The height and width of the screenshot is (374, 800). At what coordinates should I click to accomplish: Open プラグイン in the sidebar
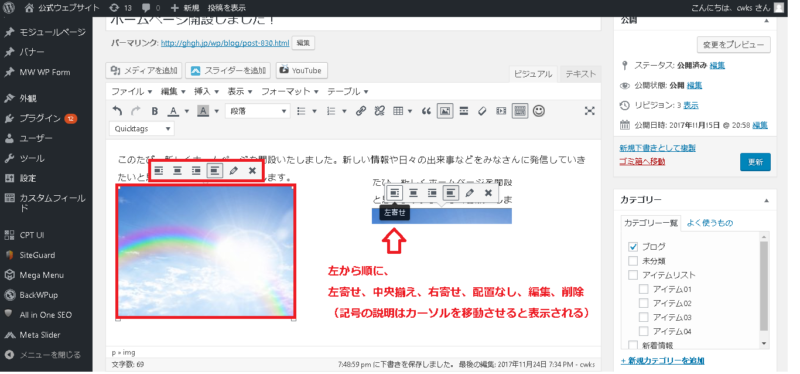pos(40,118)
